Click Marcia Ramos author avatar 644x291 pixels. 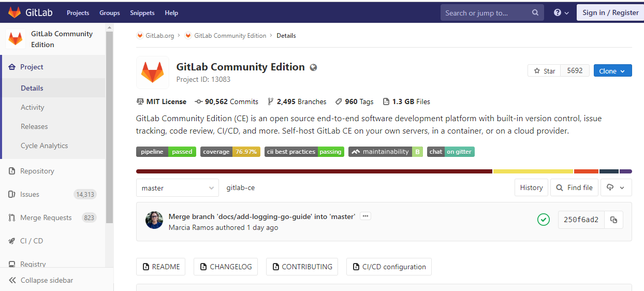(x=154, y=220)
